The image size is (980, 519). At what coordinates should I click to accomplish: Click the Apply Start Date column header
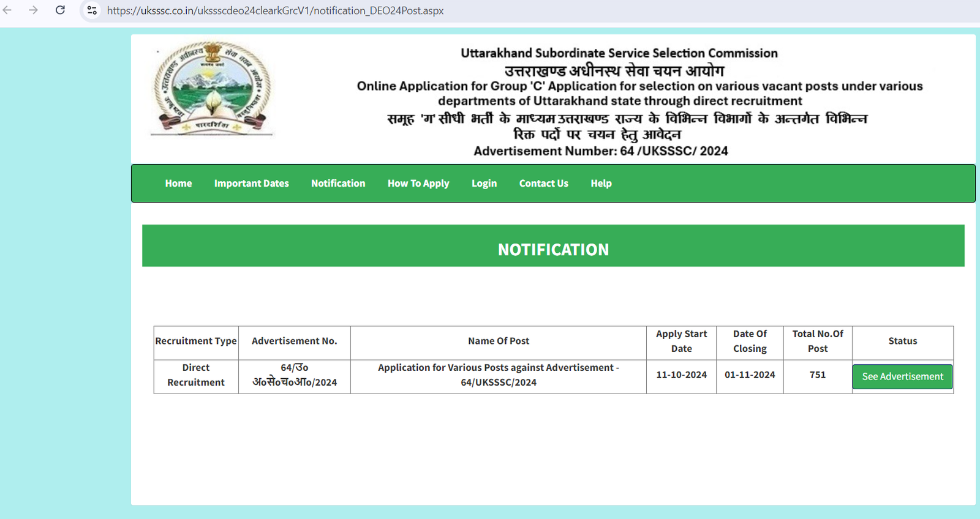click(x=681, y=342)
